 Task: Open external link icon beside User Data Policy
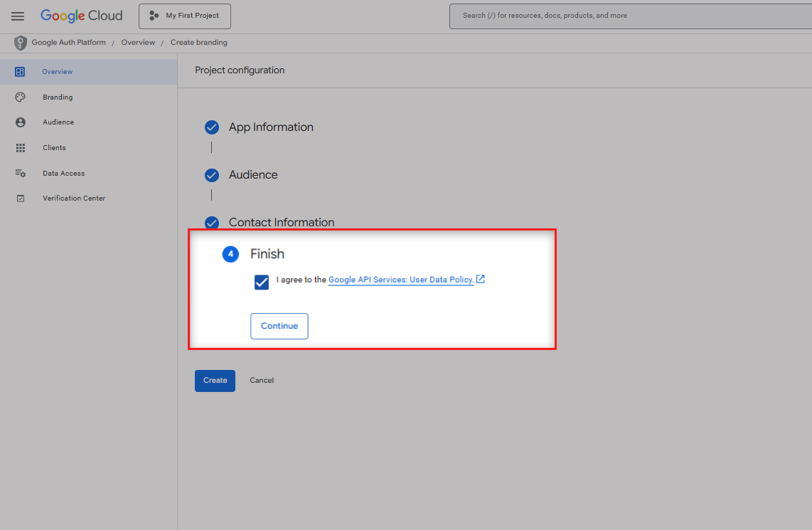481,280
